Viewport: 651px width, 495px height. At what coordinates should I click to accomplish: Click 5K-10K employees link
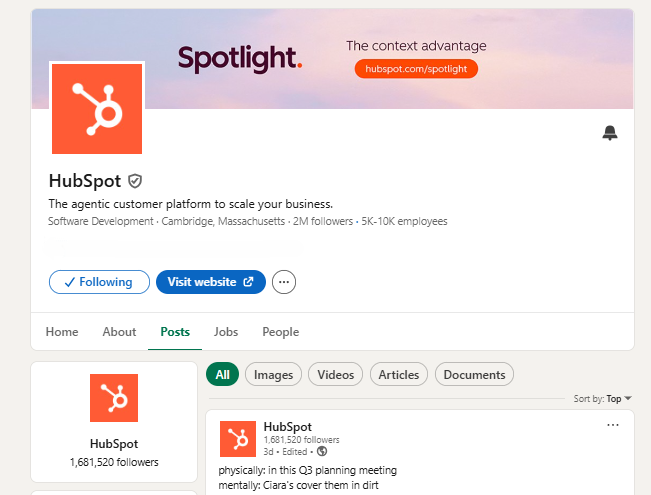404,221
